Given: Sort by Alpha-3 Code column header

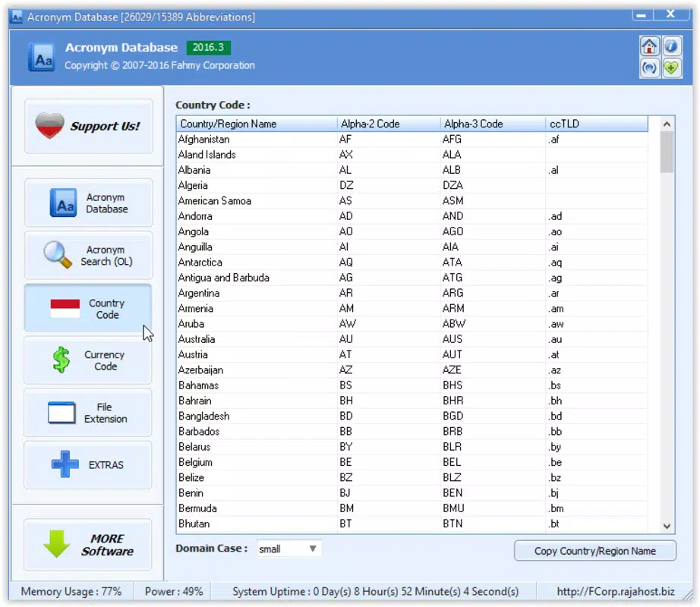Looking at the screenshot, I should 493,124.
